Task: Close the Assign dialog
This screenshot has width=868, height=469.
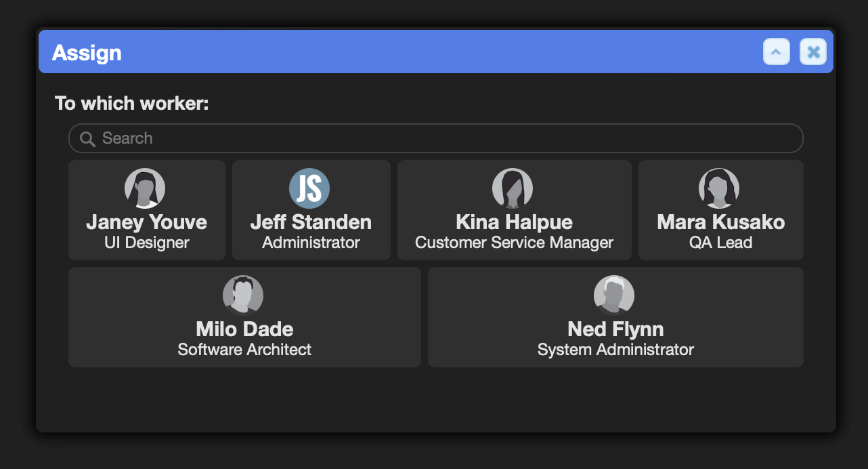Action: [813, 52]
